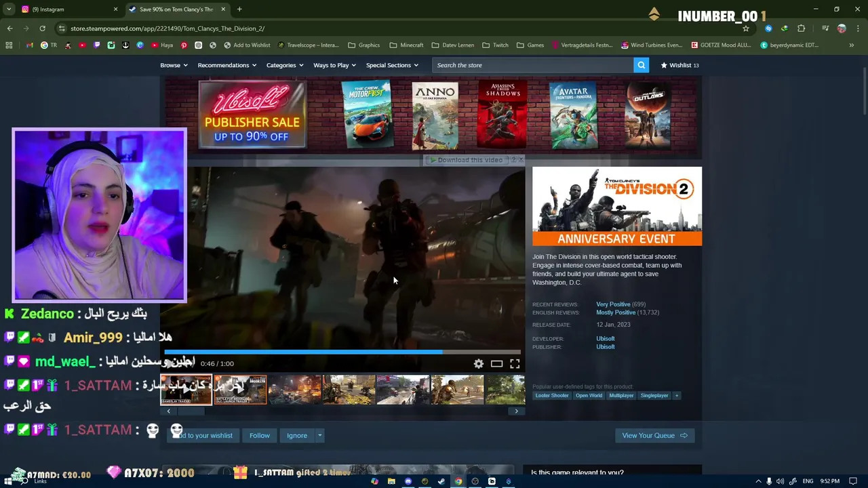The height and width of the screenshot is (488, 868).
Task: Open the Datev Lernen bookmarks folder
Action: (x=452, y=45)
